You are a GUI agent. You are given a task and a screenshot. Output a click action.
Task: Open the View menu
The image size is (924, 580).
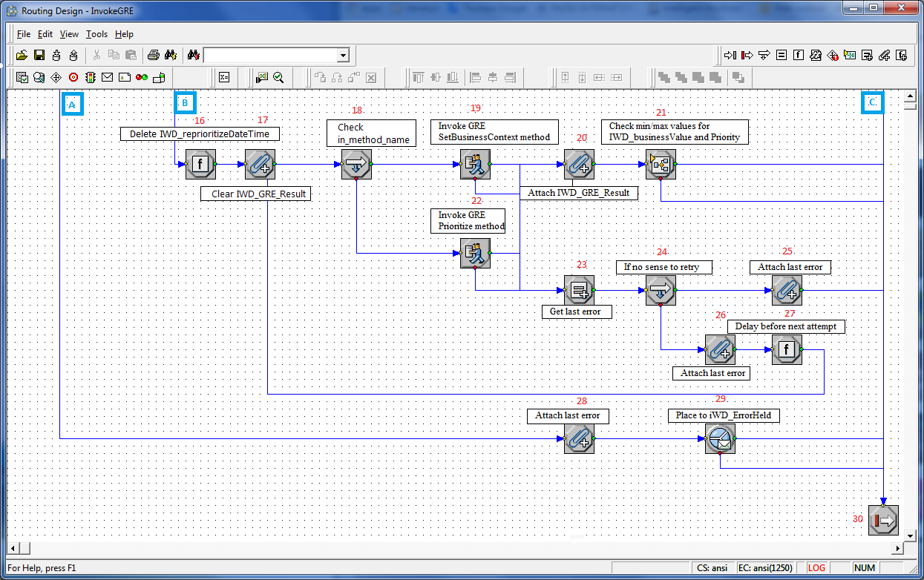click(x=69, y=34)
